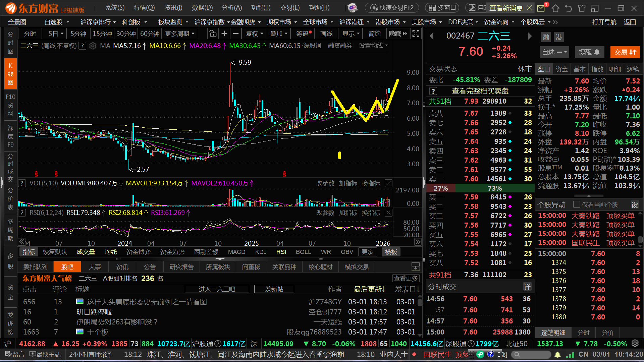This screenshot has width=644, height=362.
Task: Close the VOL indicator panel
Action: point(388,183)
